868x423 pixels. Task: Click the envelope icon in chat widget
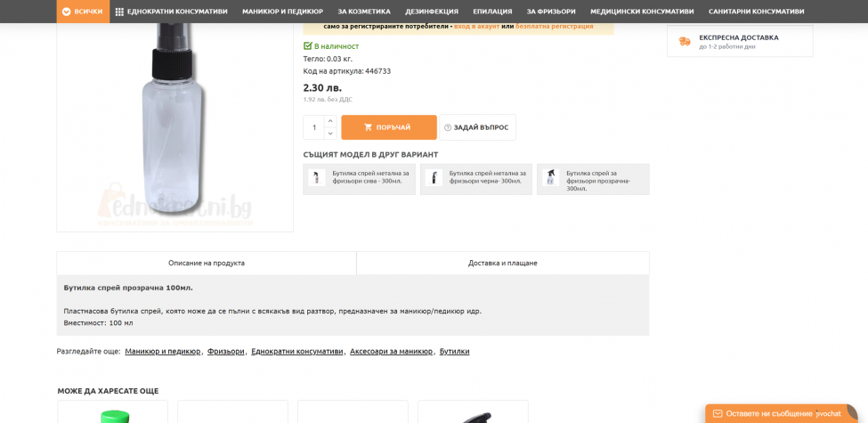[x=717, y=413]
